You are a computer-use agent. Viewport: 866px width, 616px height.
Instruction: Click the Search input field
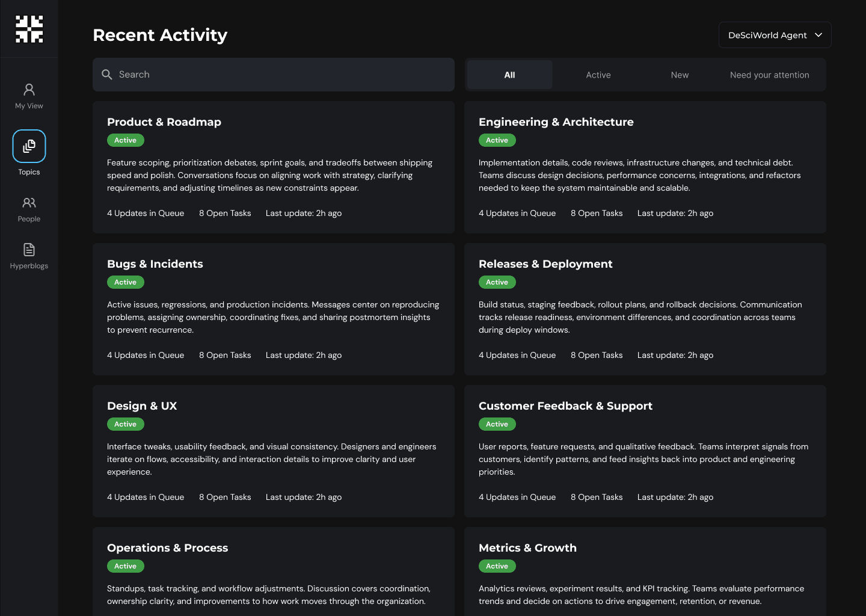[274, 75]
